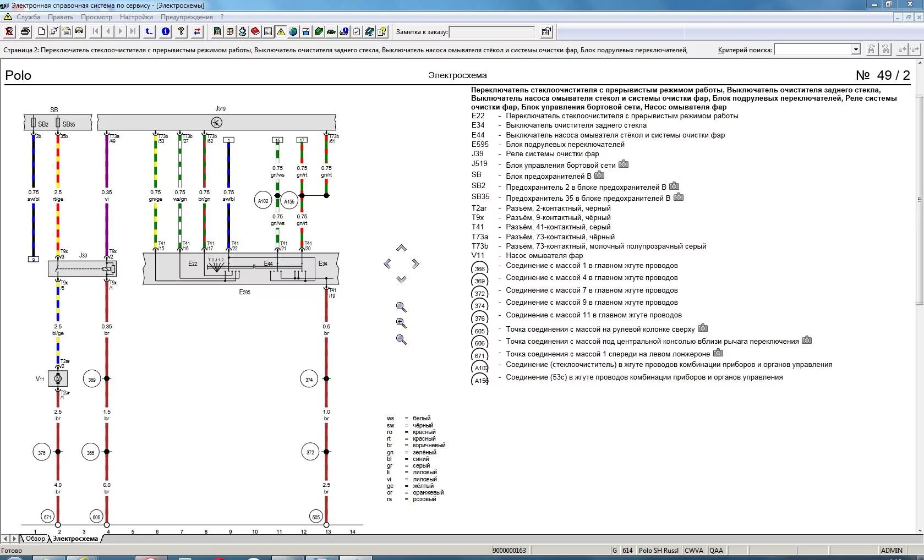The width and height of the screenshot is (924, 560).
Task: Jump to last page arrow
Action: (x=133, y=31)
